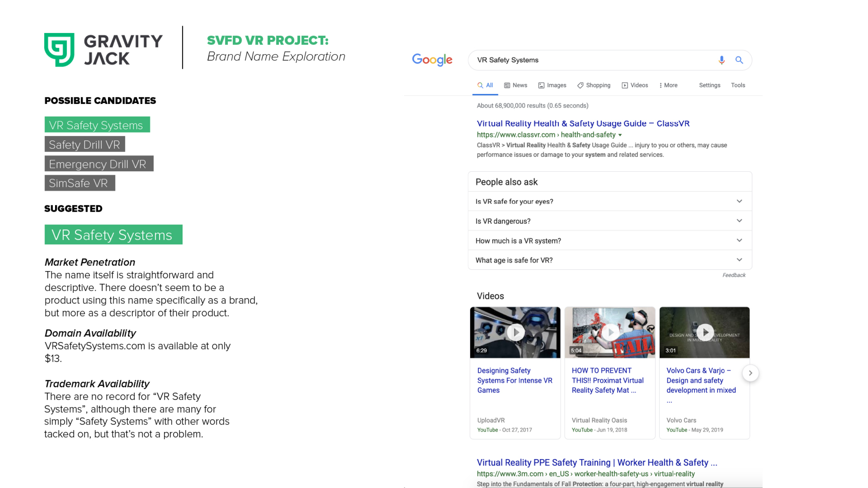Open search Settings
The height and width of the screenshot is (488, 868).
(709, 85)
